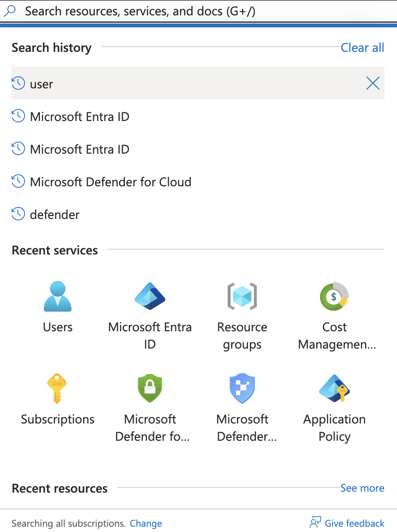Open green shield Microsoft Defender icon

click(x=150, y=388)
